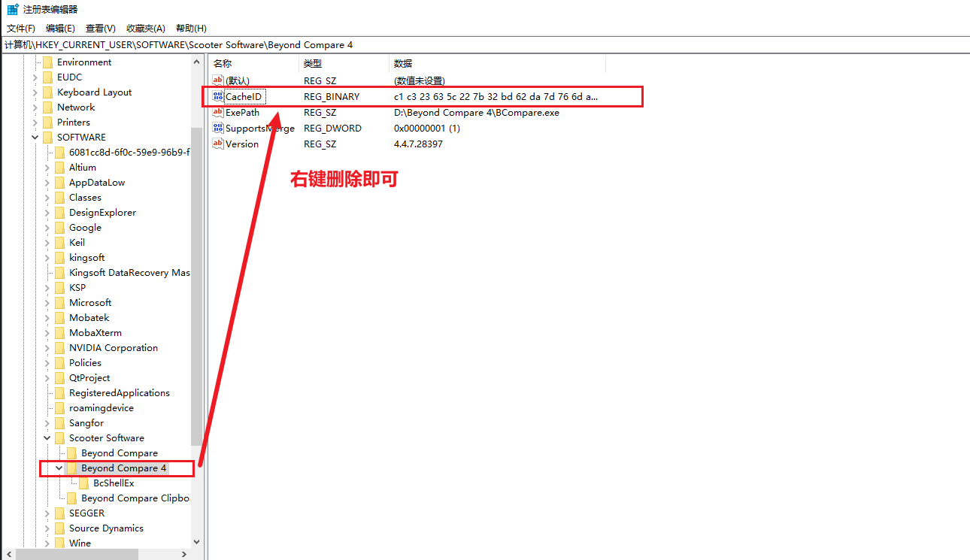The height and width of the screenshot is (560, 970).
Task: Select the KSP key
Action: (x=77, y=288)
